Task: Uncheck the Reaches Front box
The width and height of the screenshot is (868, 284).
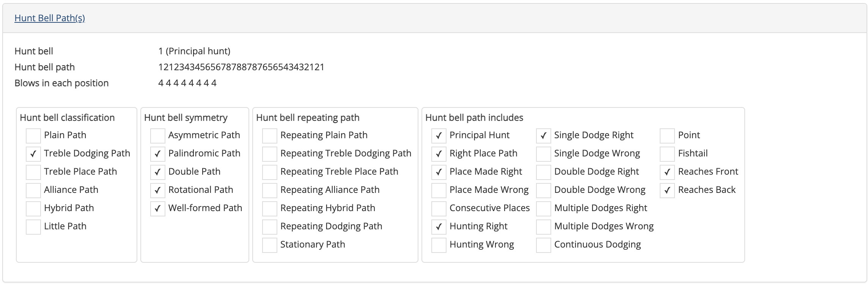Action: click(667, 172)
